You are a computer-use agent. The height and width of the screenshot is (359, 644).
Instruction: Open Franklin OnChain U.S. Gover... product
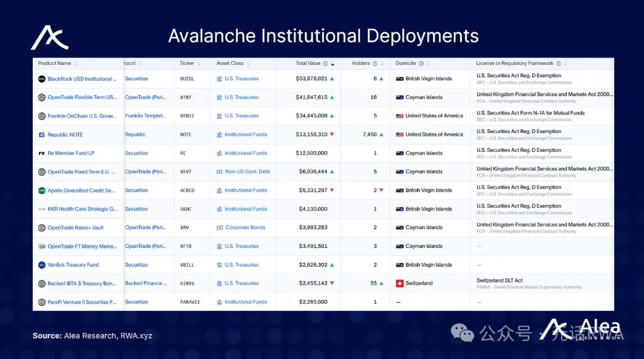click(x=82, y=116)
